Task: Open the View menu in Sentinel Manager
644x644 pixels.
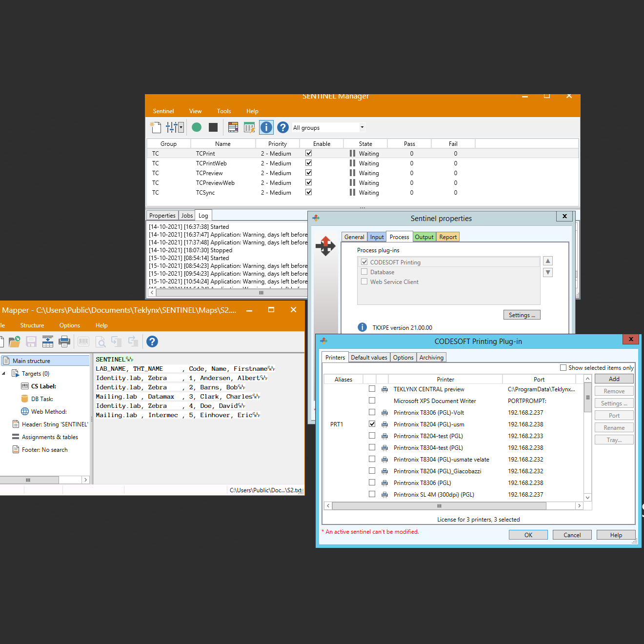Action: click(196, 111)
